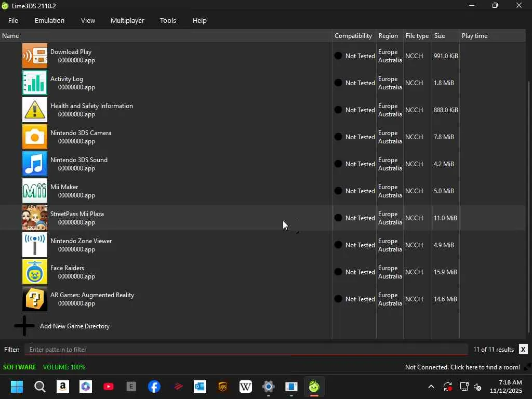The image size is (532, 399).
Task: Click the filter pattern input field
Action: point(246,349)
